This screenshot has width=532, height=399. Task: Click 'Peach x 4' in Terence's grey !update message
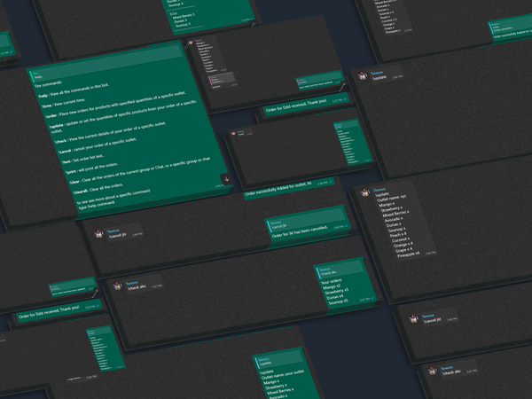click(398, 234)
